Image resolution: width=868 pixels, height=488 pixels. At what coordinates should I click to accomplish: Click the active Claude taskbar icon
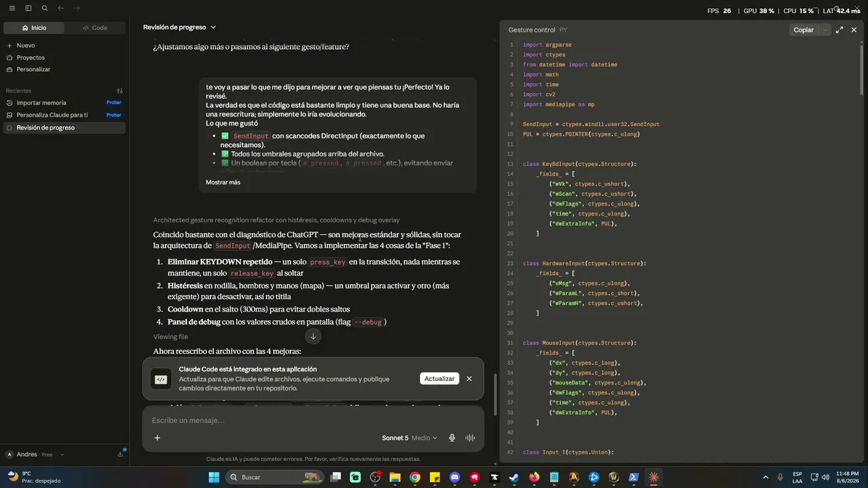653,477
